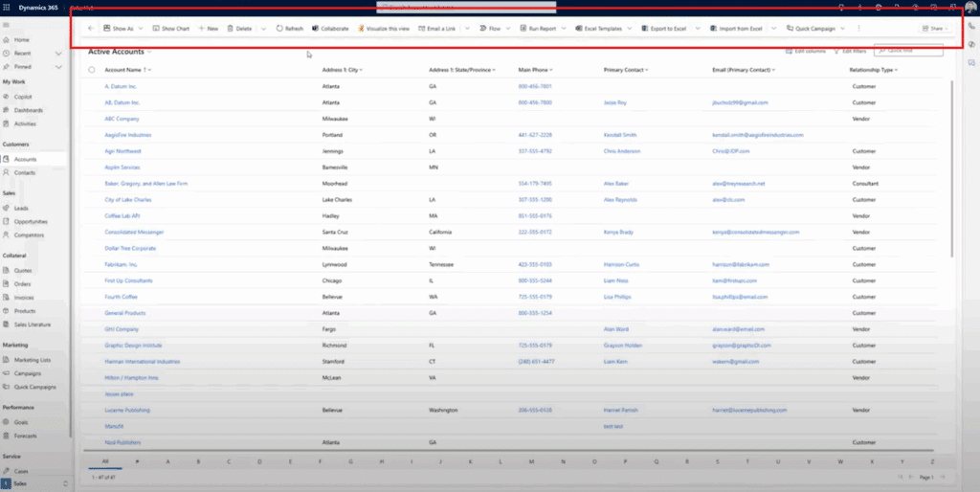The height and width of the screenshot is (492, 980).
Task: Expand the Show As dropdown
Action: 141,28
